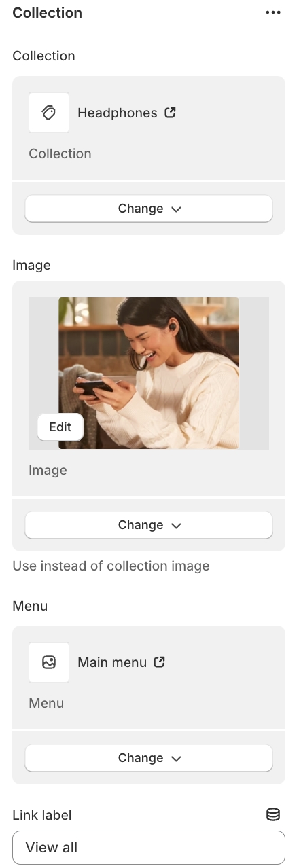299x868 pixels.
Task: Click the Link label field title
Action: (x=42, y=815)
